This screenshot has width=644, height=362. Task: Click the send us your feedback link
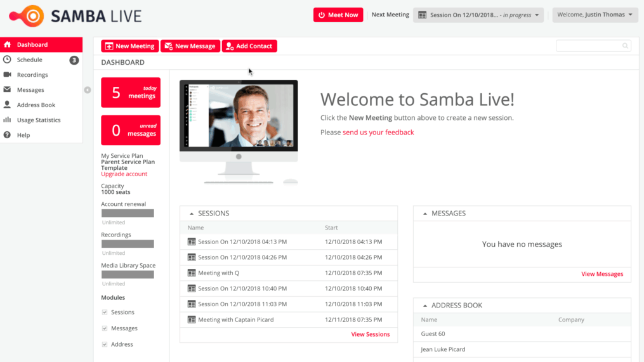[x=378, y=132]
